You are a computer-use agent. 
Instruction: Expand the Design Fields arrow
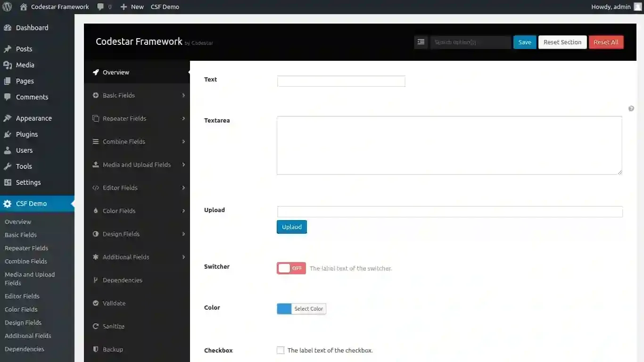tap(183, 234)
